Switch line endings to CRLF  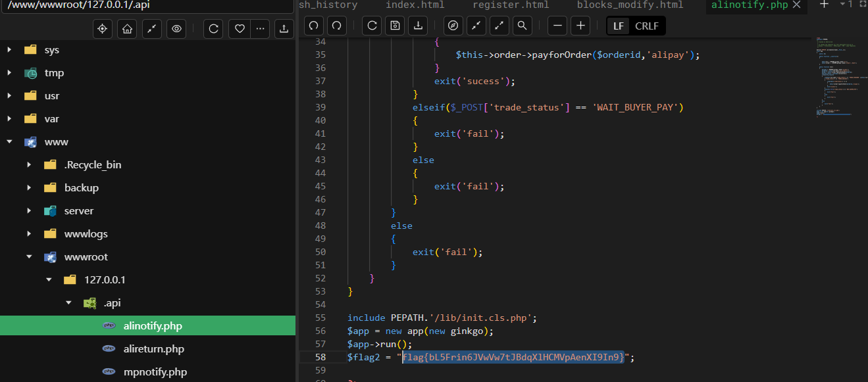(646, 26)
